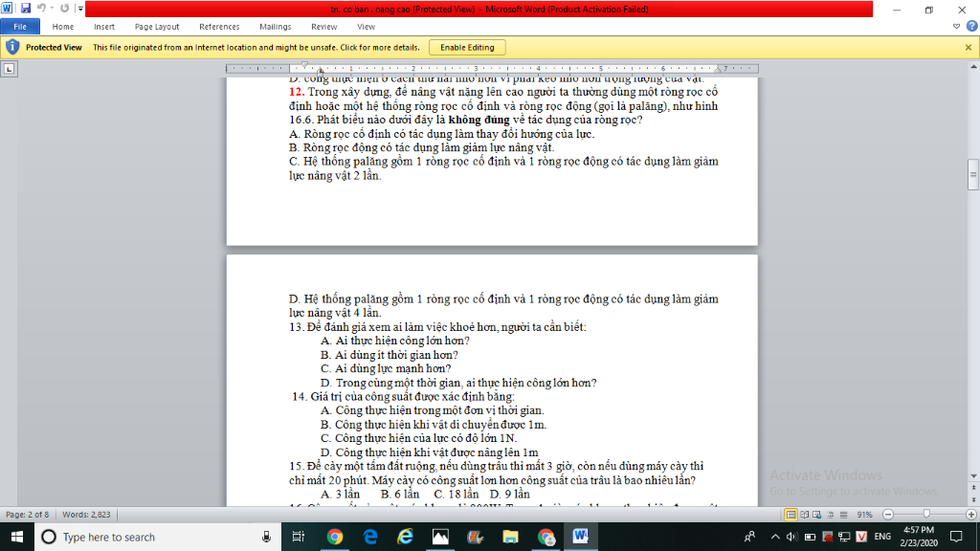Click the volume speaker icon

791,537
